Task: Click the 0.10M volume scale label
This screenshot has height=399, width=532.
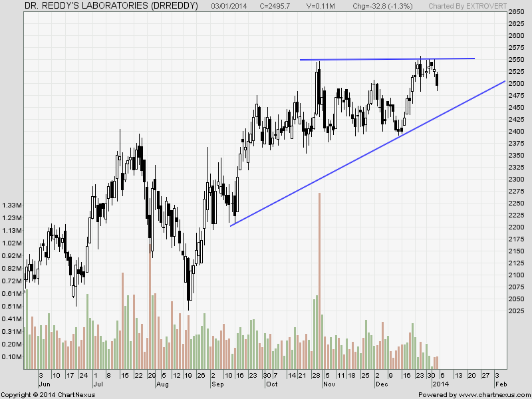Action: (x=13, y=357)
